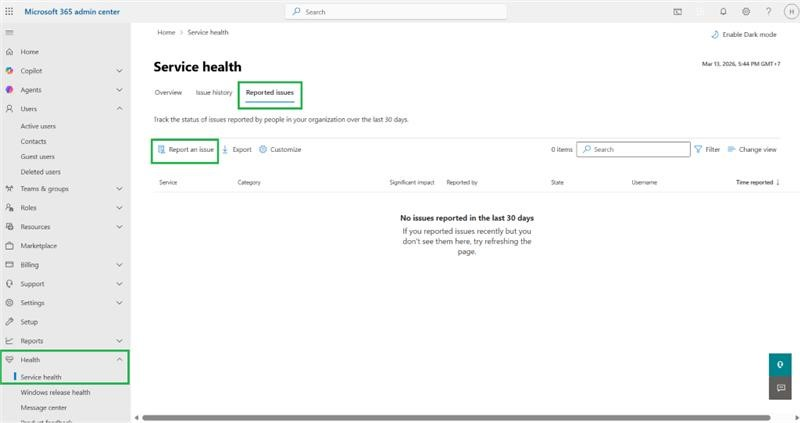Click Report an issue button
800x423 pixels.
(x=186, y=150)
